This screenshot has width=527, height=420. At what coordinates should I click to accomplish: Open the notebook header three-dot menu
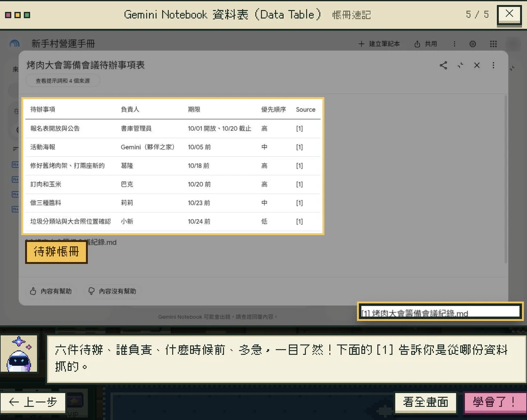[x=455, y=44]
